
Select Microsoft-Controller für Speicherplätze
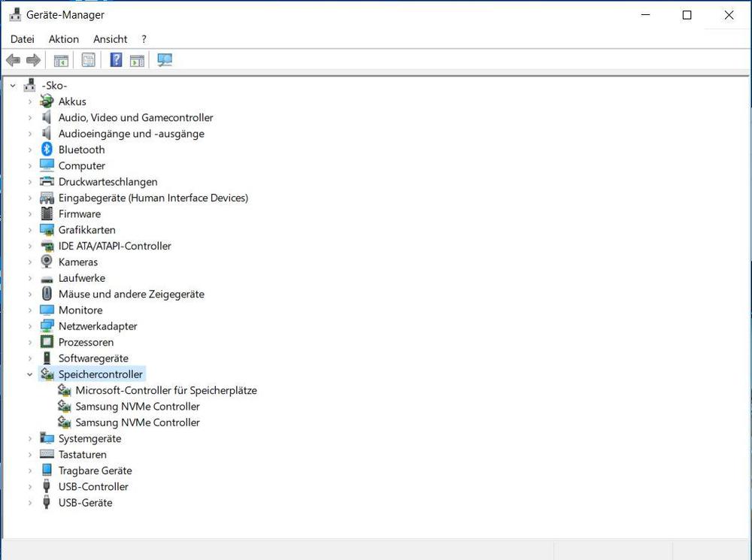pyautogui.click(x=165, y=390)
